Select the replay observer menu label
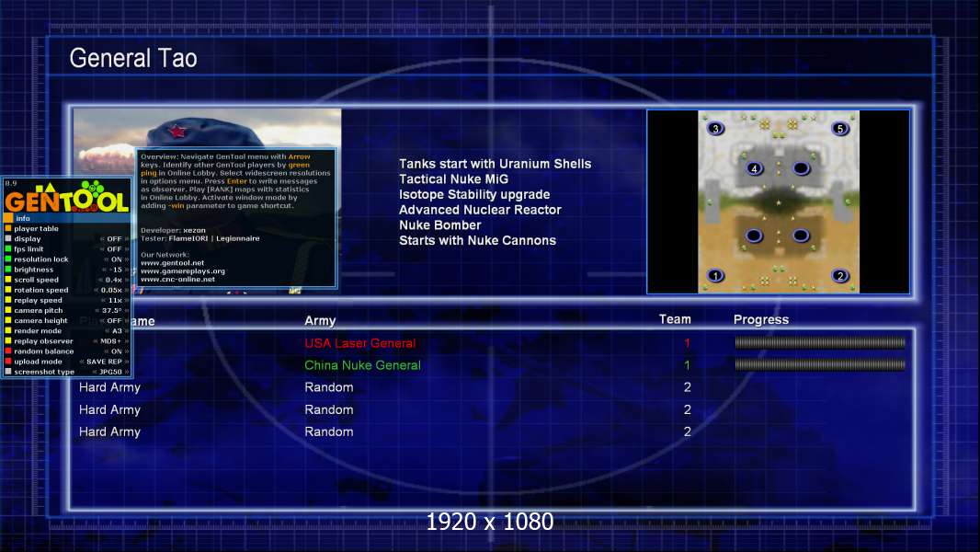The height and width of the screenshot is (552, 980). tap(43, 341)
